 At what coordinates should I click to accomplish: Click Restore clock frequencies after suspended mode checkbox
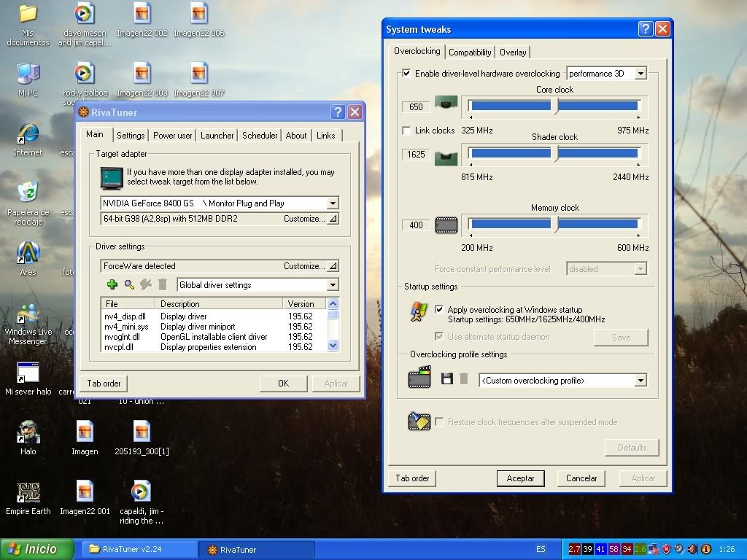(439, 422)
